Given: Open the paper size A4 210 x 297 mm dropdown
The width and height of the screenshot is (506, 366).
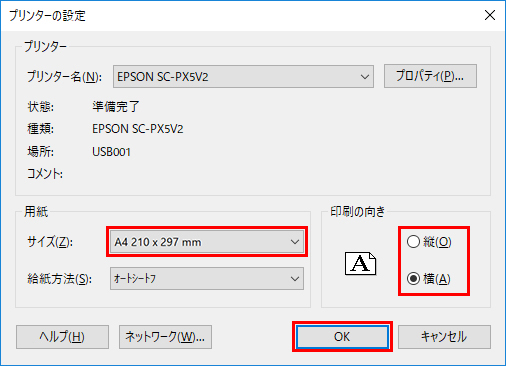Looking at the screenshot, I should pyautogui.click(x=207, y=242).
